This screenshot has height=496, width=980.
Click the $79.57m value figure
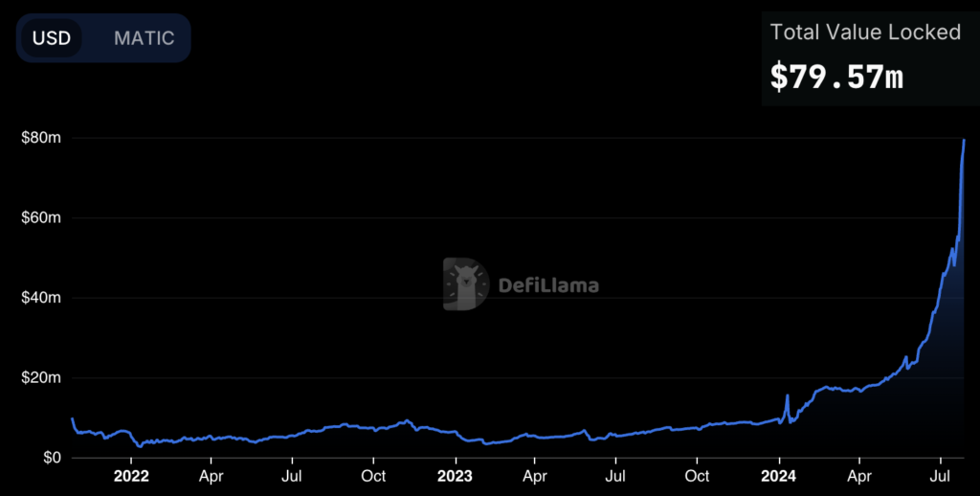[x=836, y=77]
